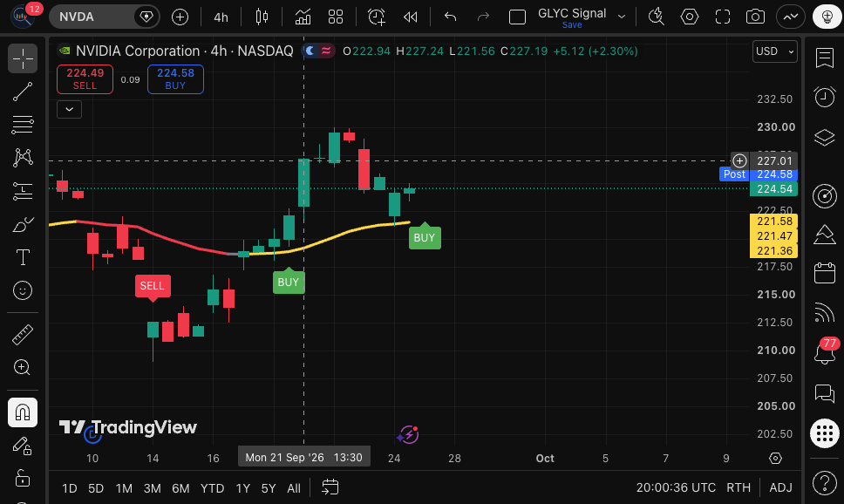Image resolution: width=844 pixels, height=504 pixels.
Task: Select the text annotation tool
Action: 23,257
